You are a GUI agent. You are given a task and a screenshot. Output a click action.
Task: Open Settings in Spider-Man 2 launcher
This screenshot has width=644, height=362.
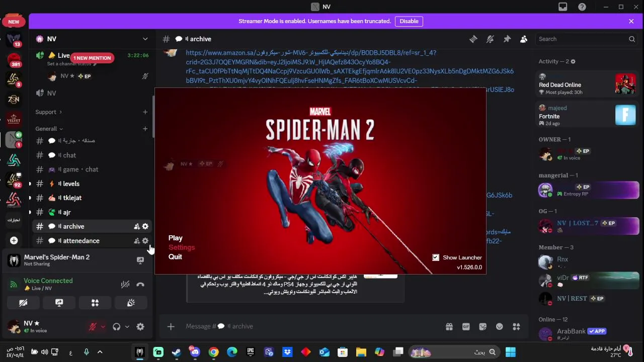pyautogui.click(x=182, y=247)
